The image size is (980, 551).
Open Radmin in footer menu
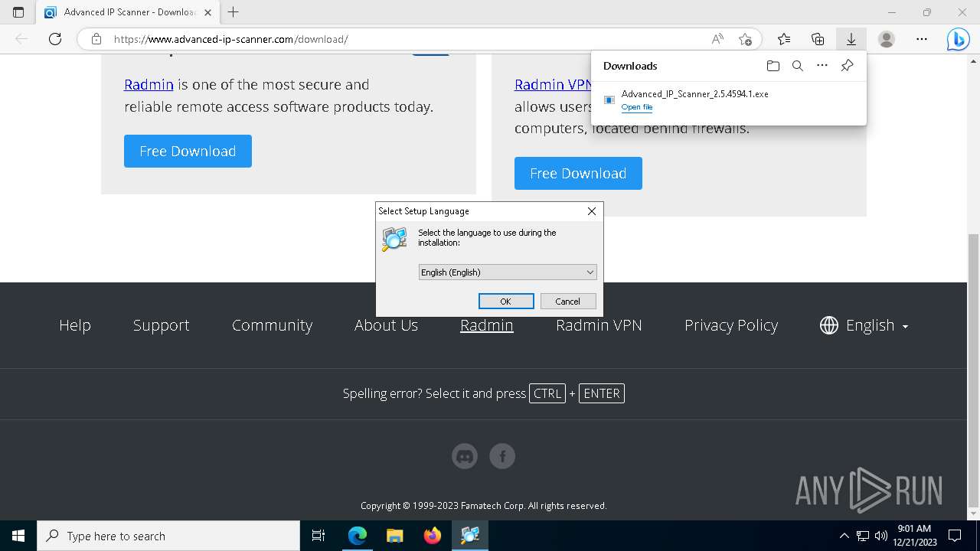[487, 325]
